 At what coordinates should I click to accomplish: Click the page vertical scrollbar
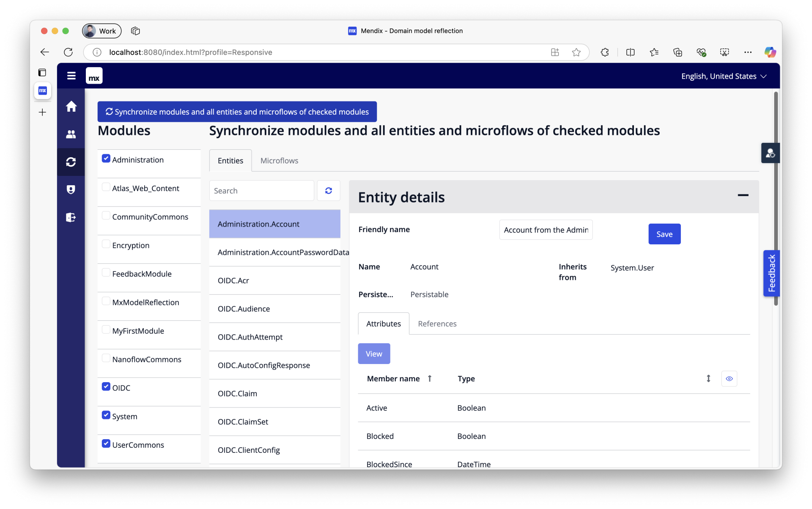pos(776,199)
